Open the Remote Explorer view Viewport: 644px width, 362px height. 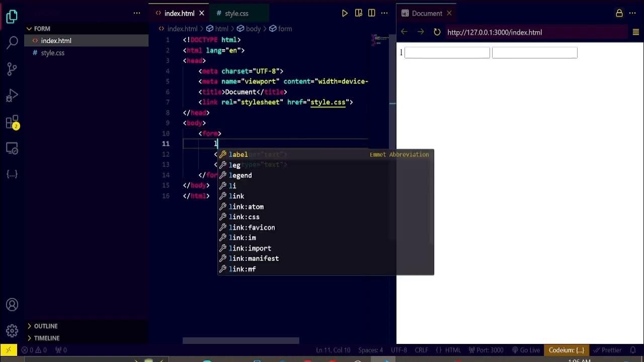click(12, 148)
